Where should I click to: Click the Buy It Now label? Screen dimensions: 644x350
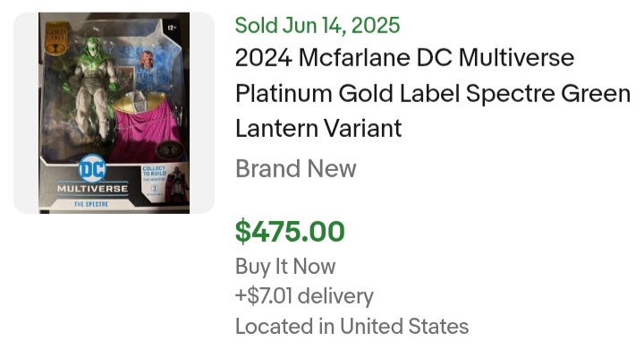coord(285,267)
